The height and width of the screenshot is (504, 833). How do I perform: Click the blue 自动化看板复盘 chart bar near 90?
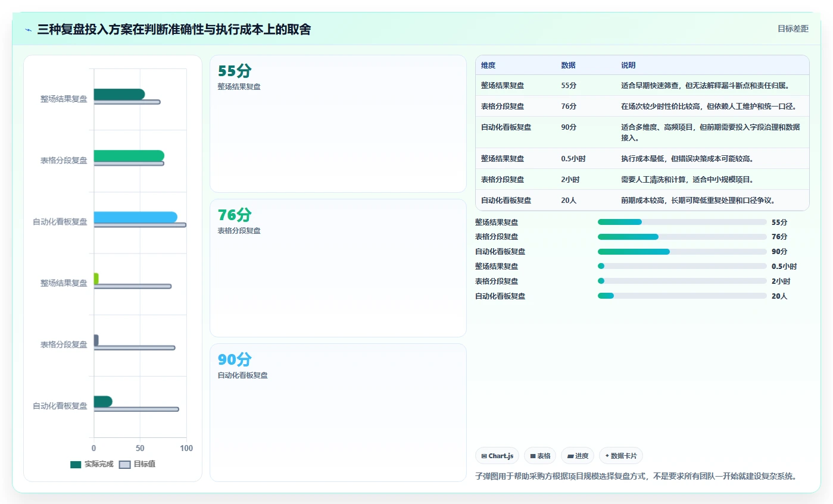tap(135, 217)
